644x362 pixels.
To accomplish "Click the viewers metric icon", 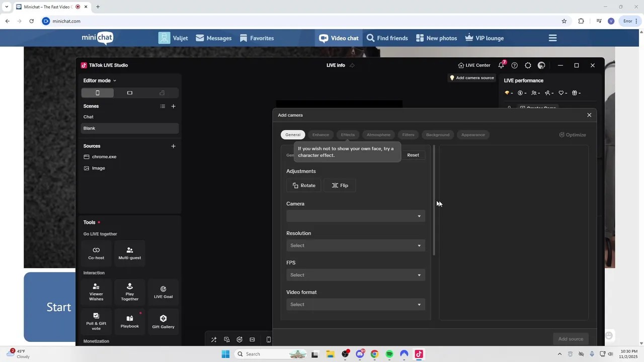I will point(535,93).
